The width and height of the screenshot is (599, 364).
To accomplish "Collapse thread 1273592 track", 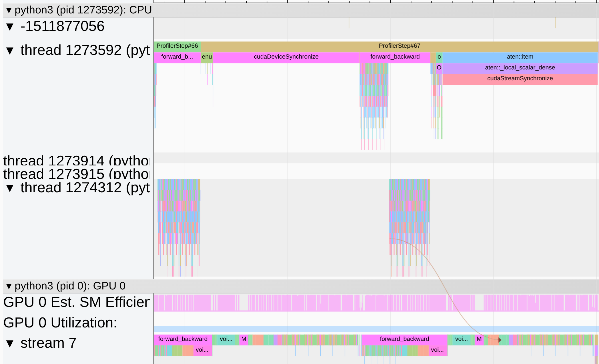I will click(x=10, y=51).
